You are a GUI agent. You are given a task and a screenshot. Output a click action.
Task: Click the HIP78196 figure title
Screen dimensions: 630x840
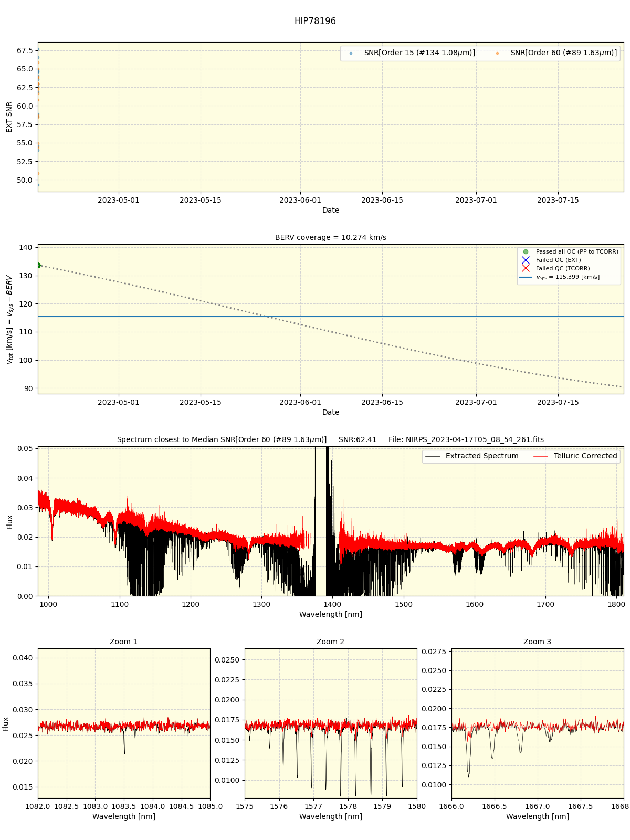[315, 21]
